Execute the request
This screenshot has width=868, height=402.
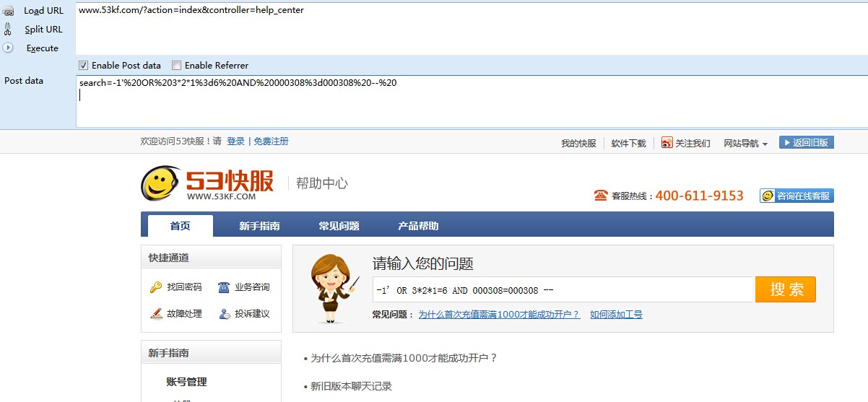coord(43,48)
